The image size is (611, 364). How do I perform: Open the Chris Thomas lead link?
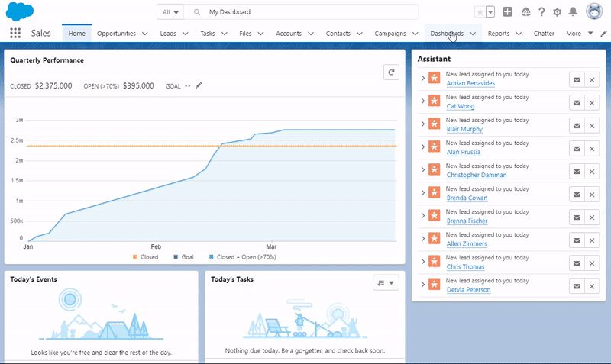(465, 267)
